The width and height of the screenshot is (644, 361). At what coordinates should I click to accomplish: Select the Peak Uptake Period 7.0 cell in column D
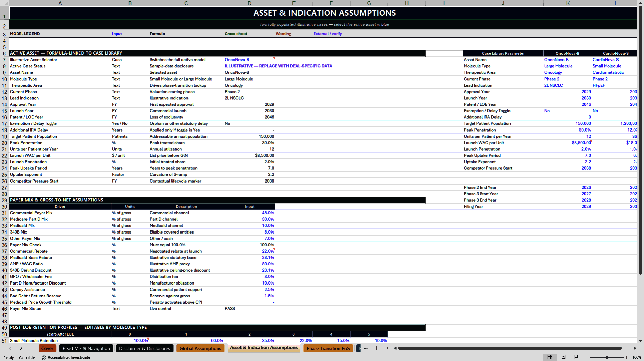coord(249,168)
